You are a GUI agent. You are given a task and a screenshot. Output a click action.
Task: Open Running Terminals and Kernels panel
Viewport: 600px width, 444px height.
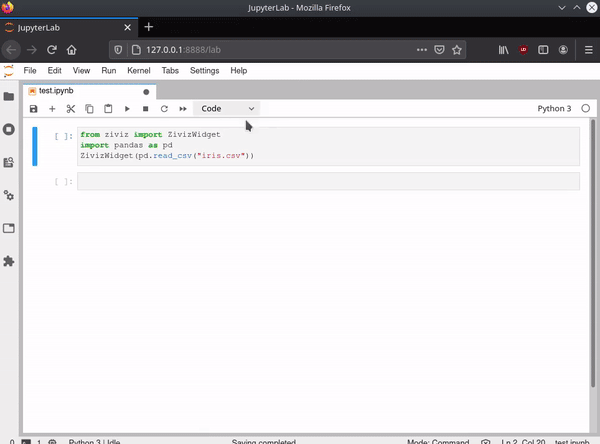pyautogui.click(x=9, y=129)
